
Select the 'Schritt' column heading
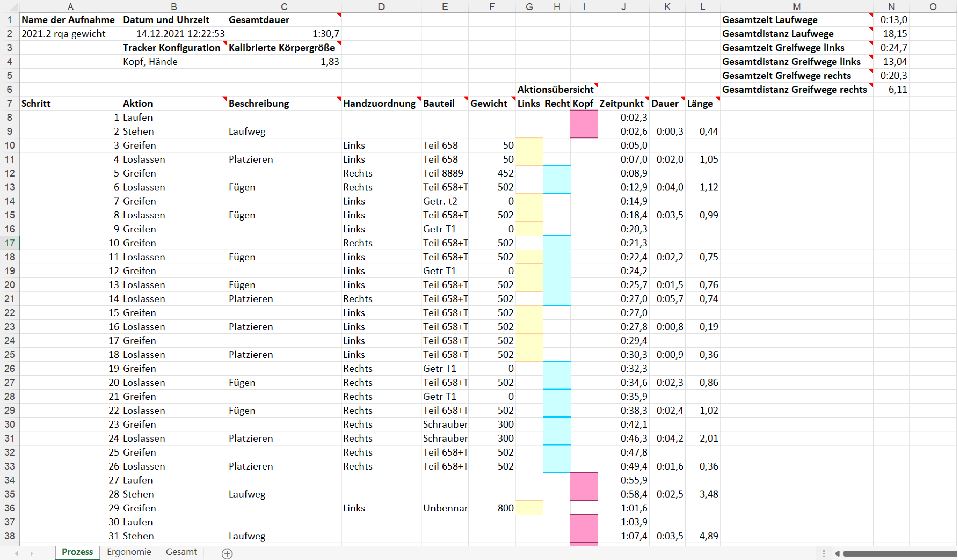pyautogui.click(x=70, y=103)
